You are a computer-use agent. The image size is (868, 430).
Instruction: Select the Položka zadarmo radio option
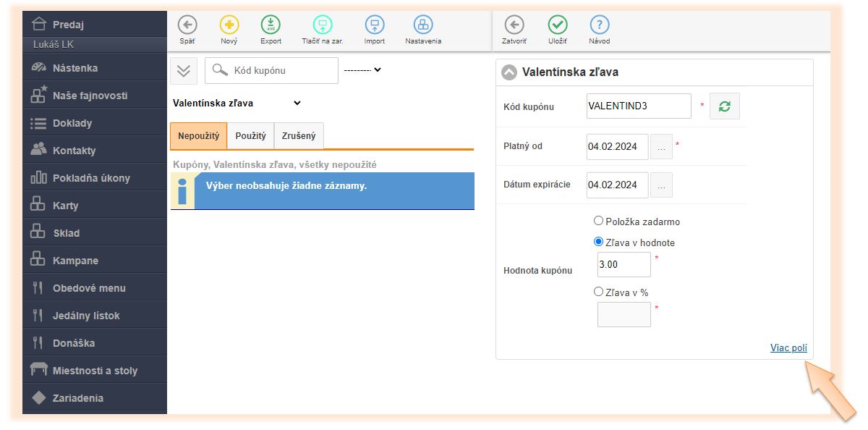click(598, 221)
